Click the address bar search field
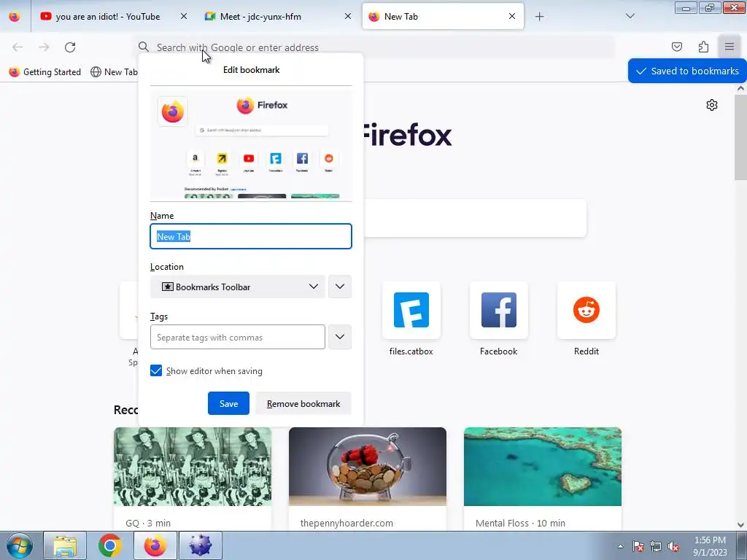Viewport: 747px width, 560px height. (x=374, y=47)
